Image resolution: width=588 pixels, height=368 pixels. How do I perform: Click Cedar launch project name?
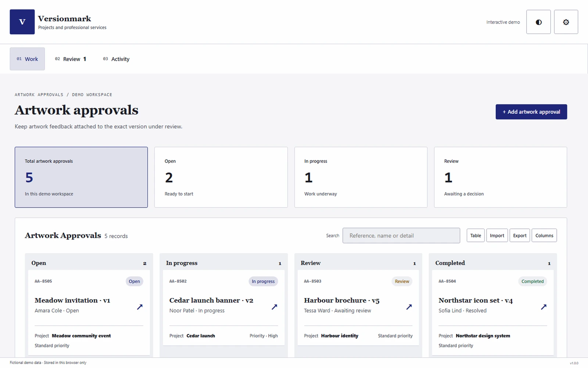201,336
